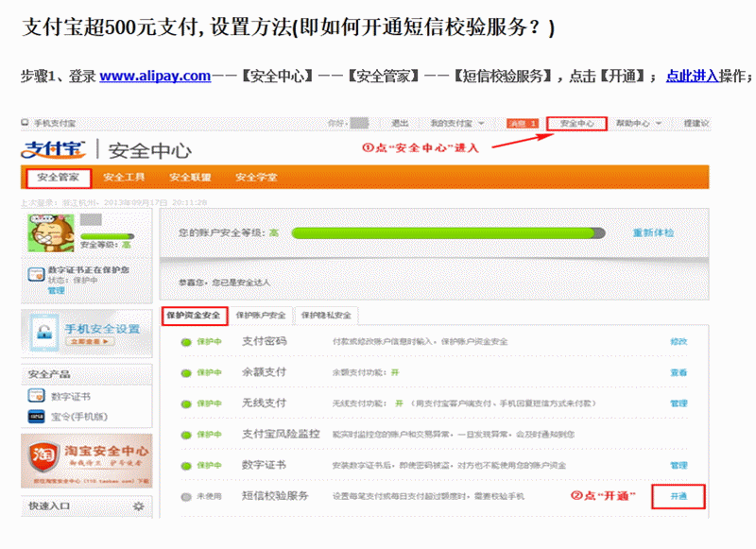This screenshot has height=549, width=756.
Task: Click 查看 for 余额支付
Action: [679, 372]
